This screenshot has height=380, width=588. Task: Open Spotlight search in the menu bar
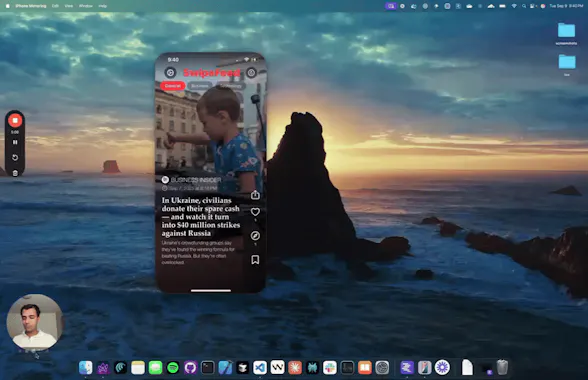(x=524, y=6)
